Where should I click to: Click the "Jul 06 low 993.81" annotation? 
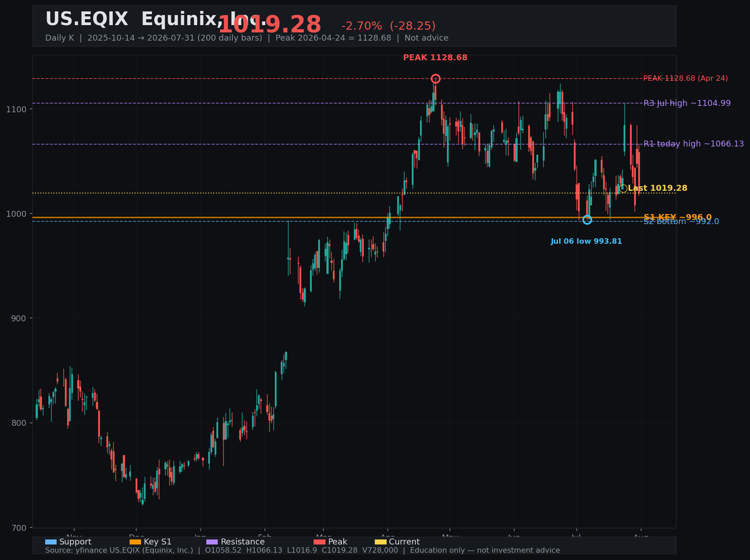point(586,241)
